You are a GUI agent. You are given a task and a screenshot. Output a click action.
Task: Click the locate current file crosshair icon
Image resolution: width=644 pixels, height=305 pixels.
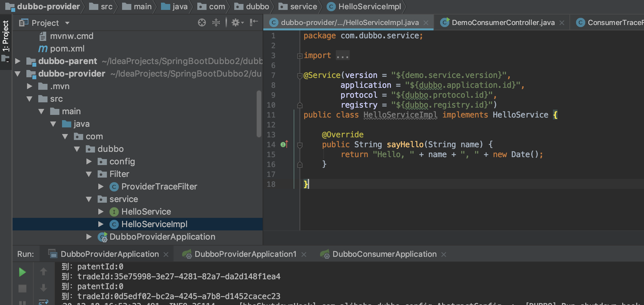202,22
